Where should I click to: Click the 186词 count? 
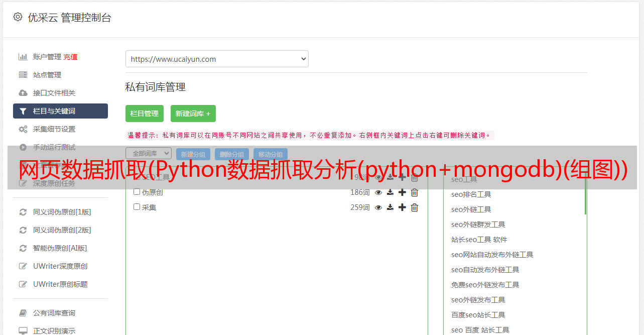tap(360, 192)
